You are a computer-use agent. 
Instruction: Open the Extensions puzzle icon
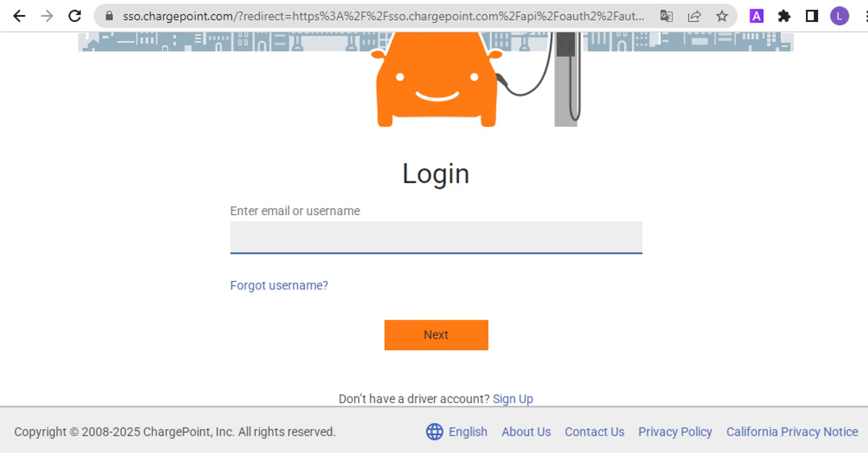pyautogui.click(x=784, y=16)
